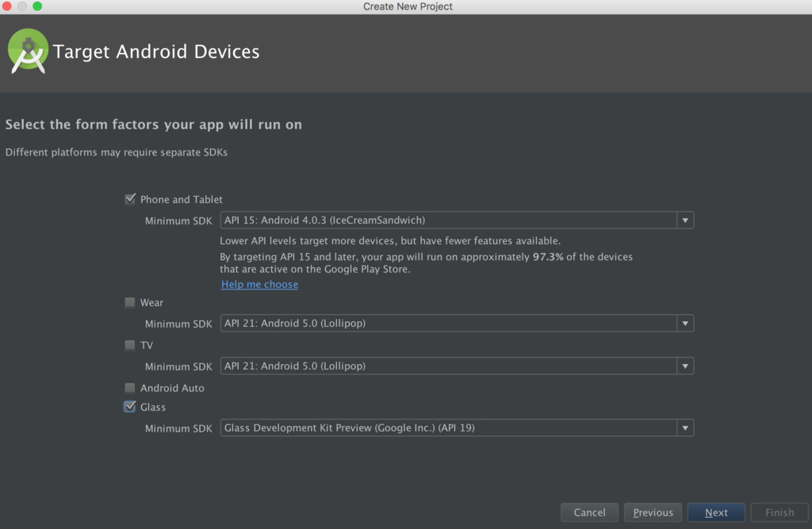Open the TV Minimum SDK dropdown arrow

(685, 366)
